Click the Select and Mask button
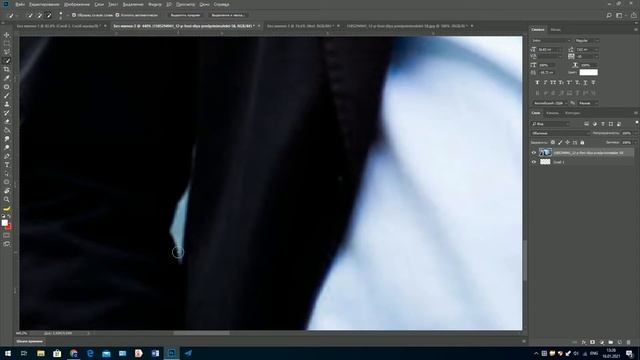The width and height of the screenshot is (640, 360). tap(227, 15)
